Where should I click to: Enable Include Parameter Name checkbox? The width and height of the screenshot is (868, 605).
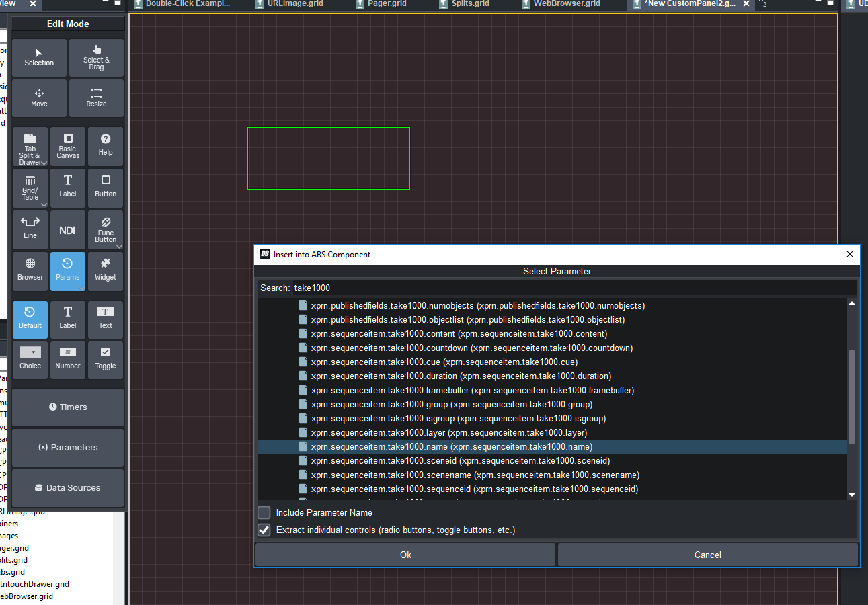click(x=264, y=513)
